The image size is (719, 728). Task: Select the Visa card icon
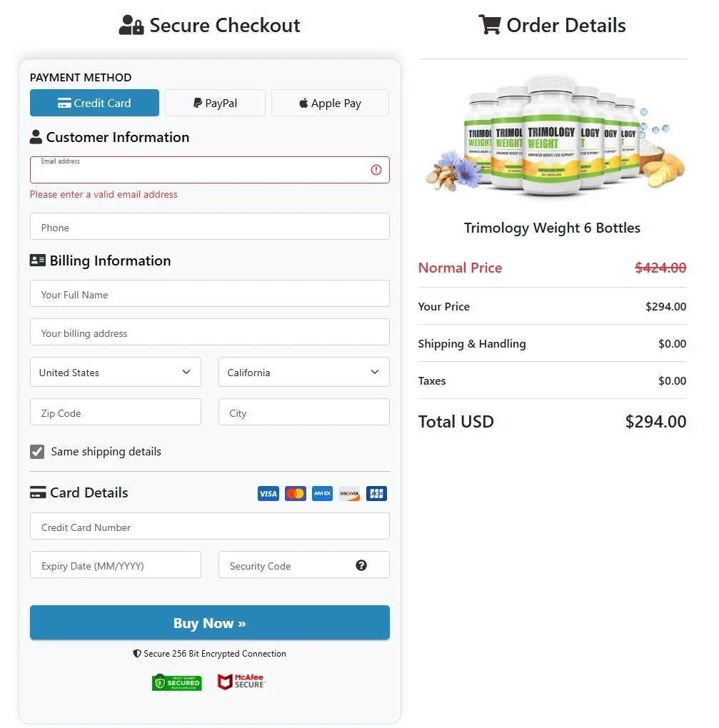pyautogui.click(x=268, y=493)
